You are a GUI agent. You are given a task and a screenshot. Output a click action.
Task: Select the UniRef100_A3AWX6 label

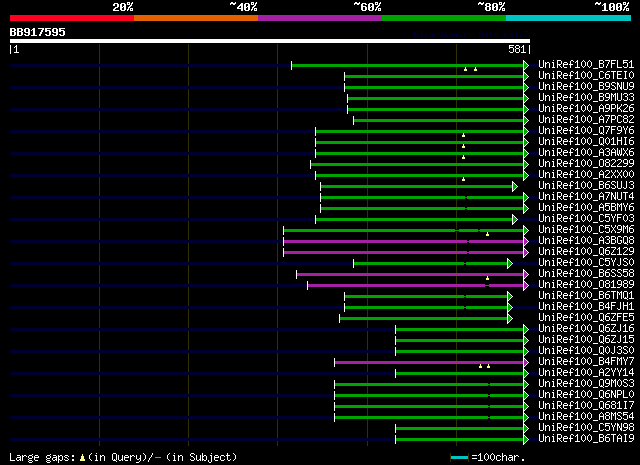(586, 152)
